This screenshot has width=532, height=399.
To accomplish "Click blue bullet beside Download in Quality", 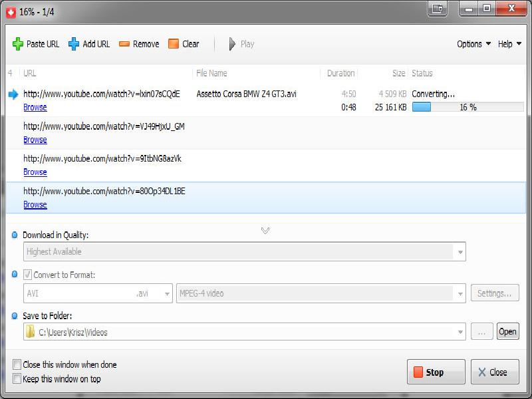I will coord(15,235).
